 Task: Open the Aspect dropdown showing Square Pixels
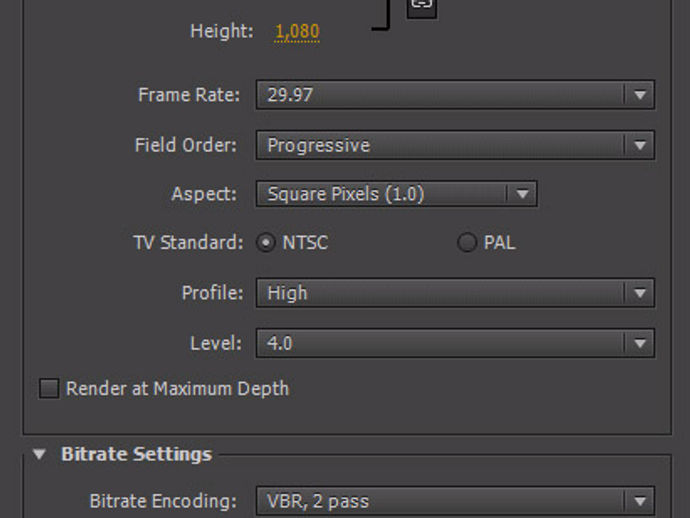[x=396, y=194]
